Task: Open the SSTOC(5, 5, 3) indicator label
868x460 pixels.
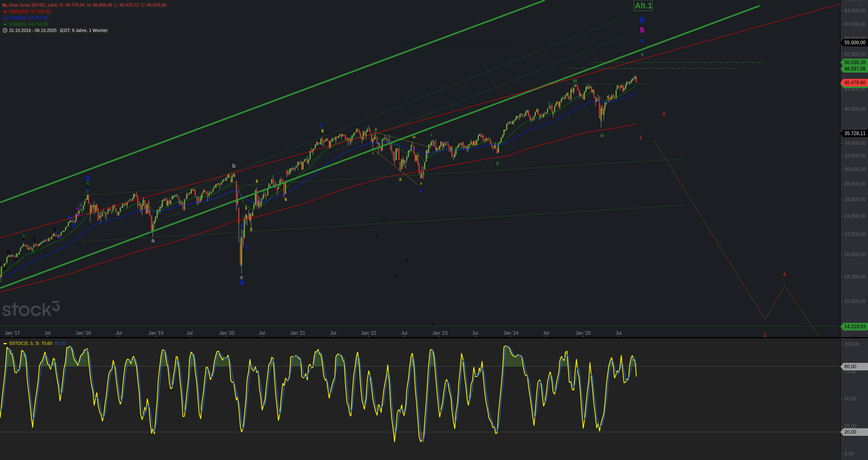Action: tap(24, 343)
